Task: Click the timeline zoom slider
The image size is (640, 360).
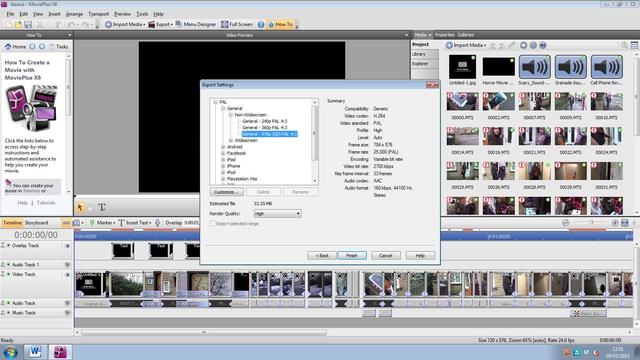Action: click(x=590, y=223)
